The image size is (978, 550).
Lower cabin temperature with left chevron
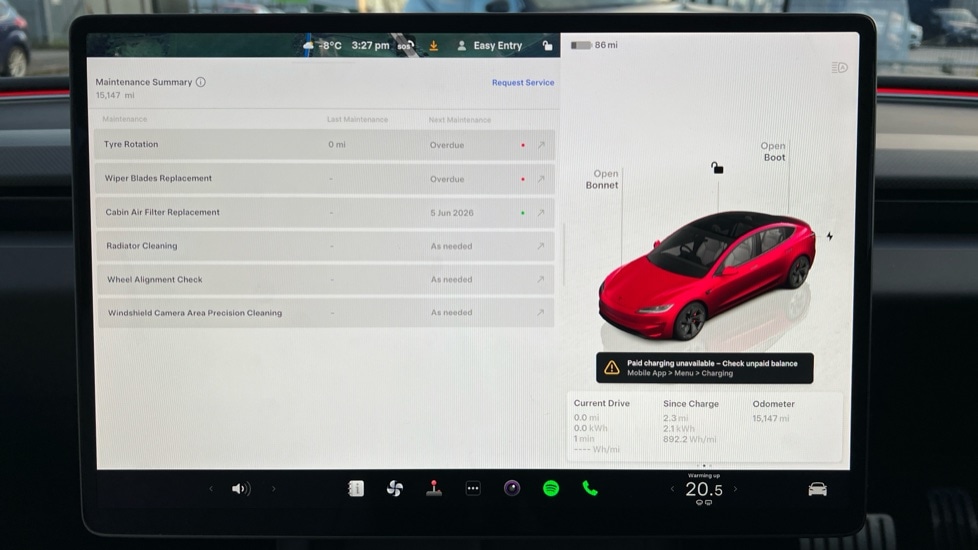[x=672, y=489]
